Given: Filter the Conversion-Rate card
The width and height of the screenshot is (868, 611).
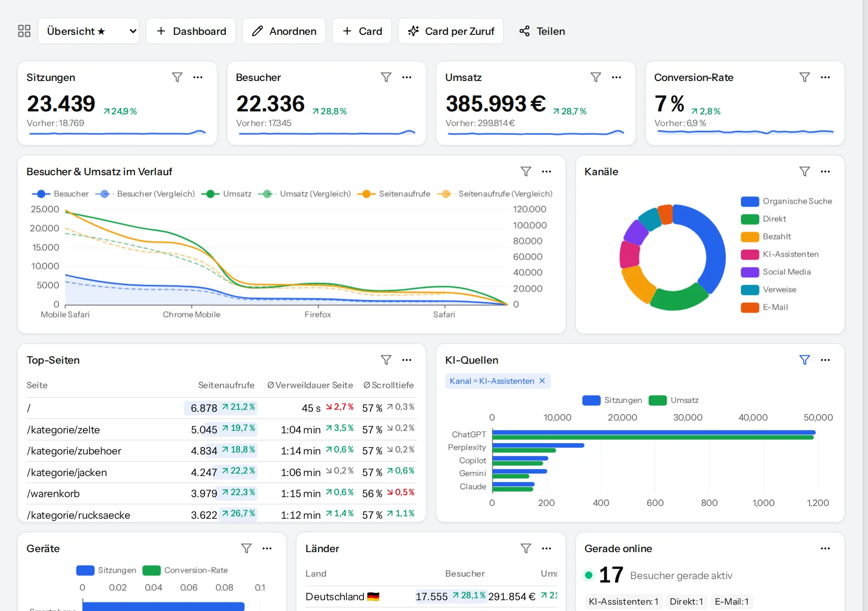Looking at the screenshot, I should click(805, 77).
